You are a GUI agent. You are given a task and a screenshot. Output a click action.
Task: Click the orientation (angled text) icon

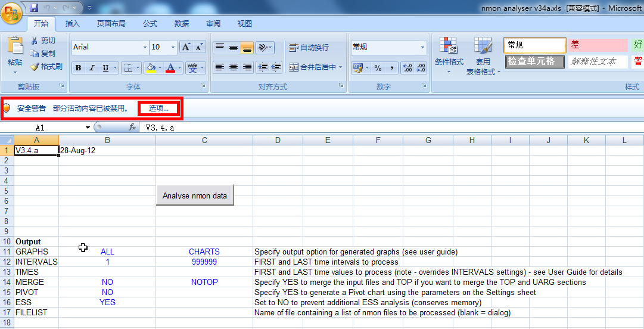[263, 48]
